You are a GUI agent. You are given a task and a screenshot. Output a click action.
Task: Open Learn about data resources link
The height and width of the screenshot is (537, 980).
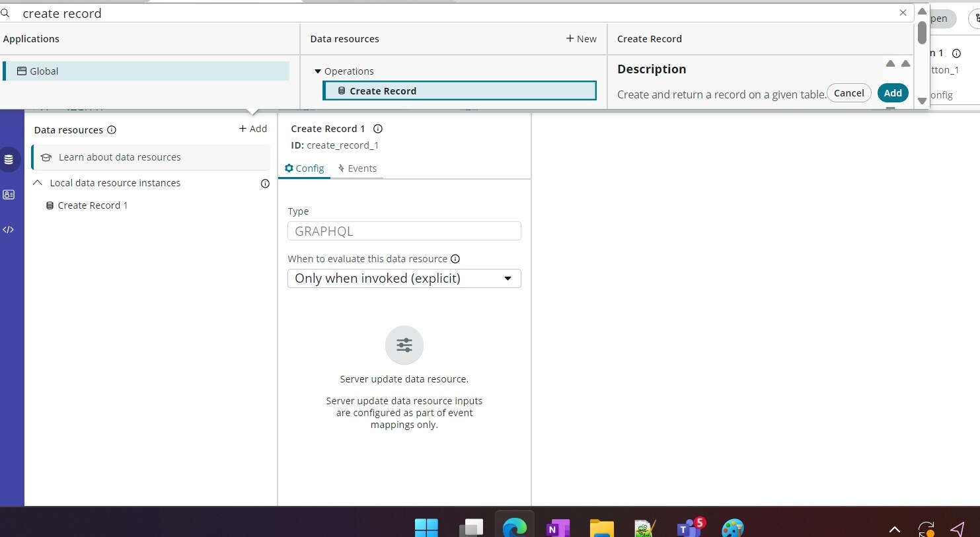tap(151, 157)
